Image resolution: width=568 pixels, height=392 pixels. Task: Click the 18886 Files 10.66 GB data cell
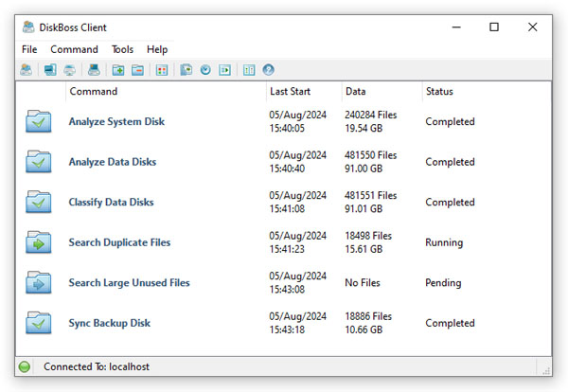[368, 323]
